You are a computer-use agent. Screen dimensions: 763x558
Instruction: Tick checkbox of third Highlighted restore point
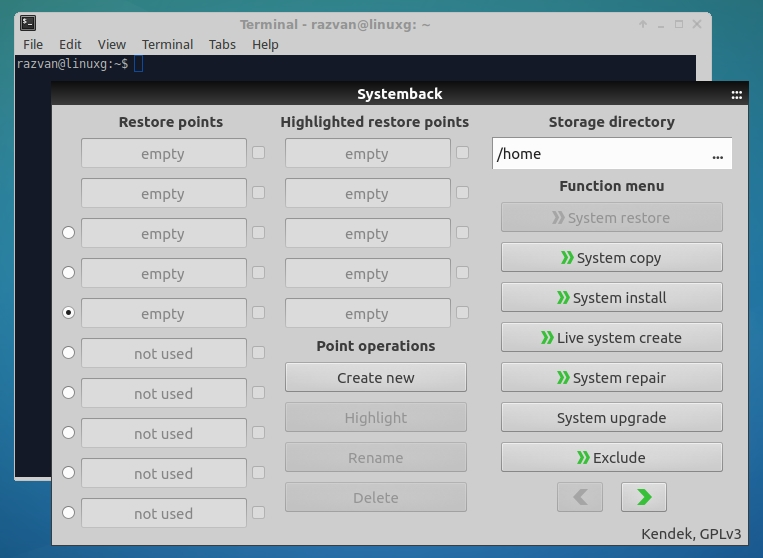[x=462, y=233]
